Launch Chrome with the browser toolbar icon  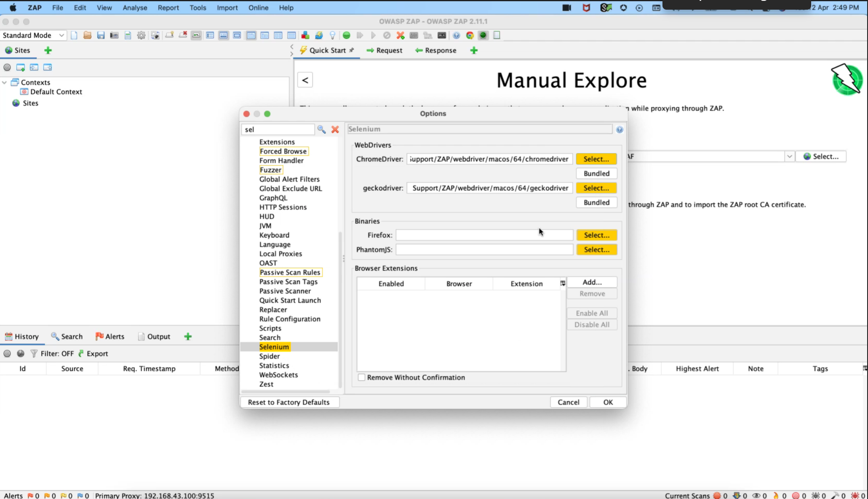(x=470, y=35)
